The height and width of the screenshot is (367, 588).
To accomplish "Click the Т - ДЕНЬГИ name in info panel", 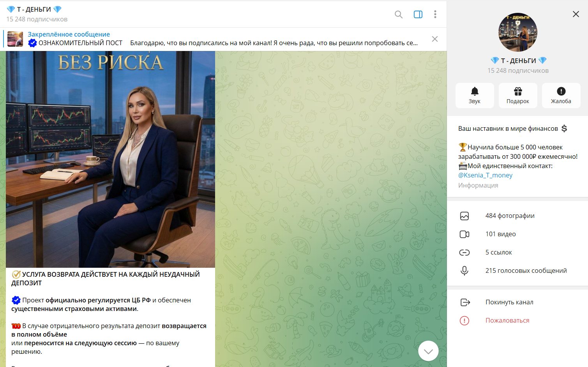I will [x=518, y=61].
